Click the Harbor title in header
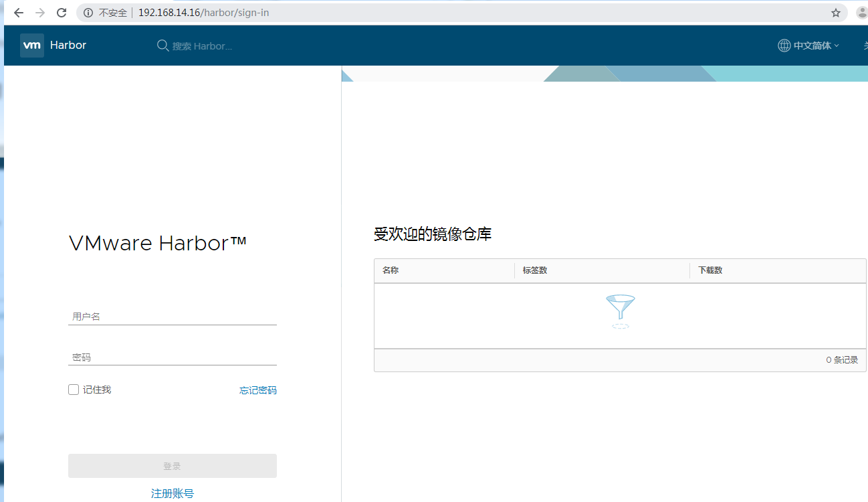 [x=68, y=46]
